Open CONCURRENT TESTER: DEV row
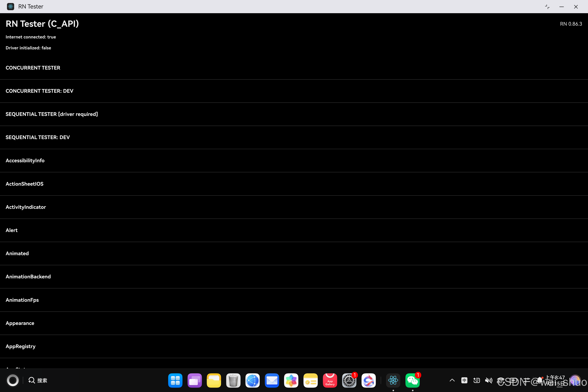 tap(294, 91)
